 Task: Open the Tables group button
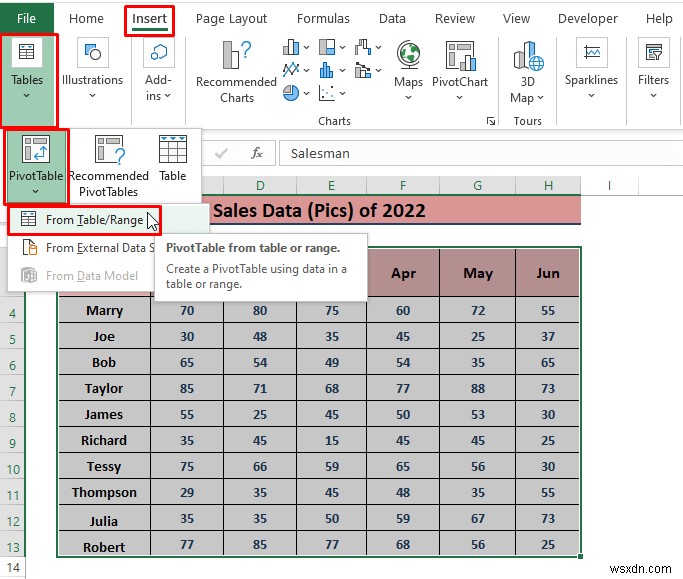27,80
